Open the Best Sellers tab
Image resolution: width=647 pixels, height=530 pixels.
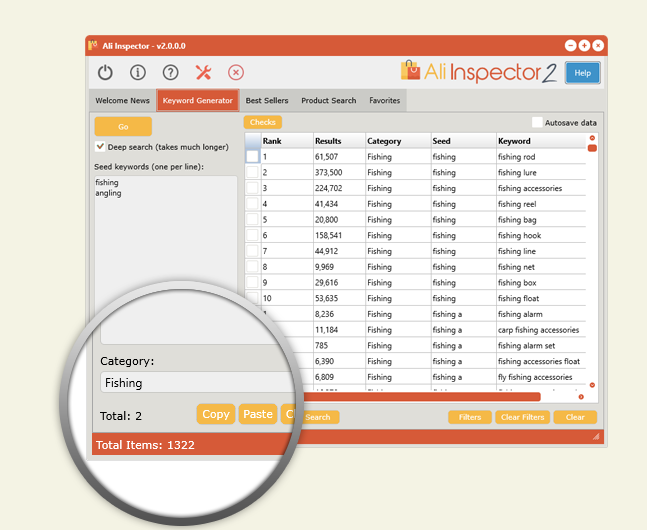click(267, 100)
